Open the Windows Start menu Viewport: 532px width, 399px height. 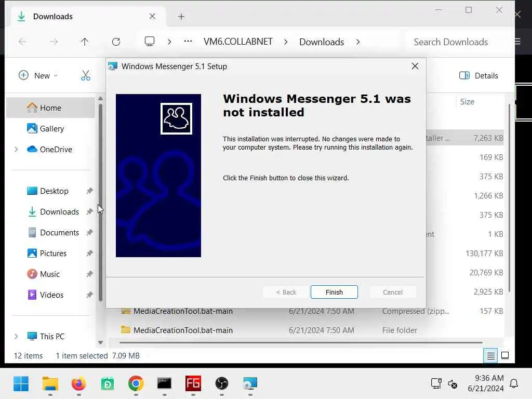pyautogui.click(x=21, y=384)
